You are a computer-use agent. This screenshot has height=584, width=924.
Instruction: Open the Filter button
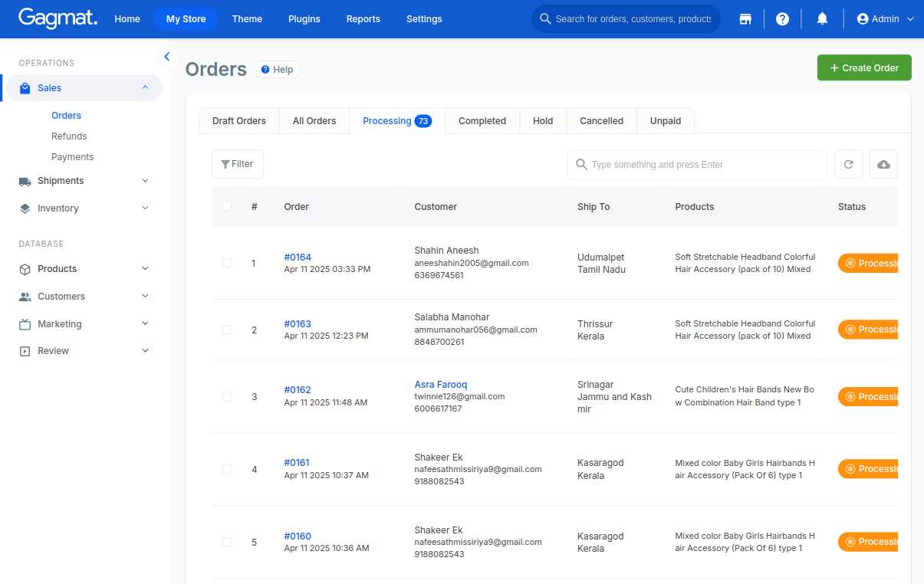238,164
